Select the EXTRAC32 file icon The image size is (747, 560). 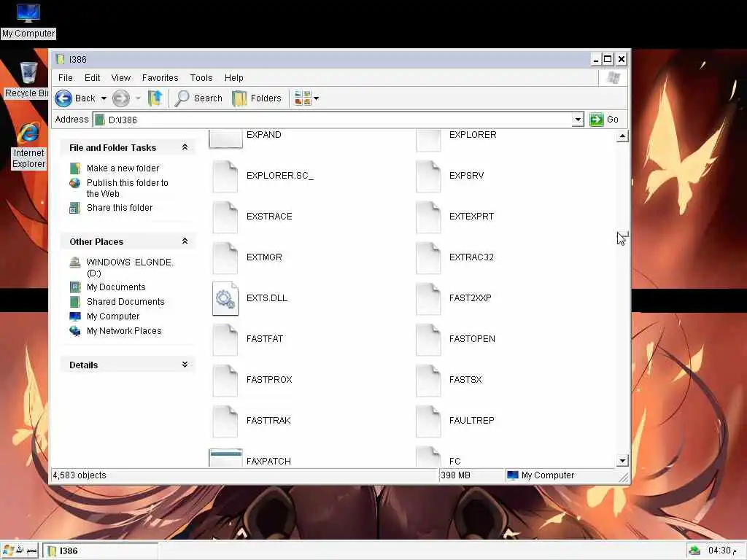tap(428, 258)
